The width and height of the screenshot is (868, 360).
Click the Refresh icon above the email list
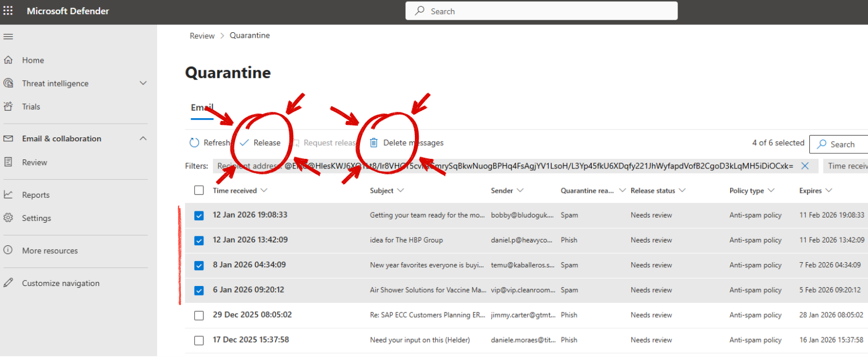pos(194,142)
